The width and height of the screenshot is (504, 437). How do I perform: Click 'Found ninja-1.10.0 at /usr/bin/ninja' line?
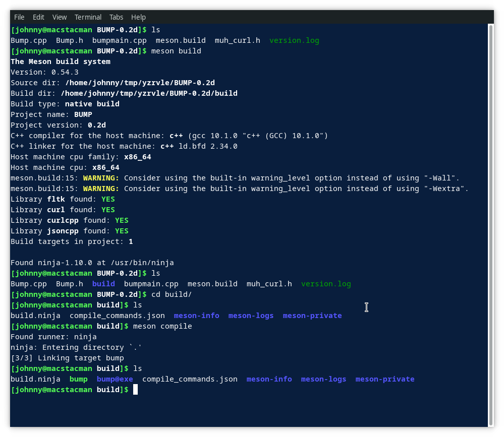[x=92, y=263]
